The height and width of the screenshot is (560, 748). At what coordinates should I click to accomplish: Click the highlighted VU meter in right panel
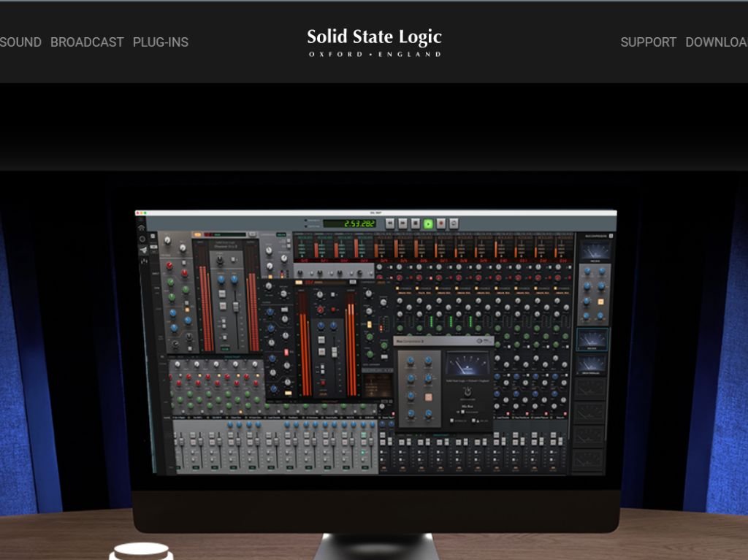pos(592,340)
